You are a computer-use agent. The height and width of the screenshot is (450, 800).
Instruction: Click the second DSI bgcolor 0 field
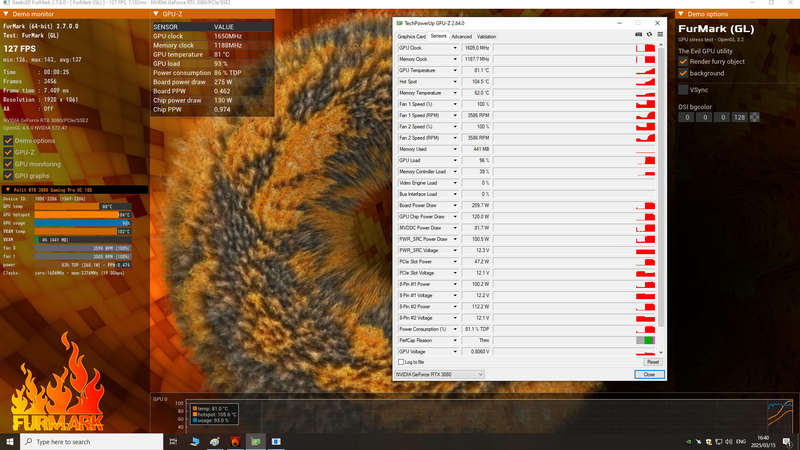704,117
